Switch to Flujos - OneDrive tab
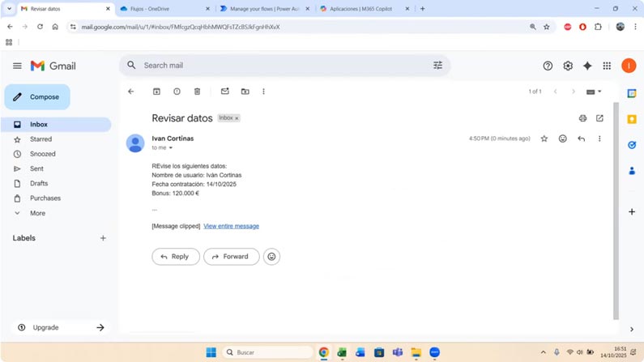This screenshot has width=644, height=362. (164, 9)
